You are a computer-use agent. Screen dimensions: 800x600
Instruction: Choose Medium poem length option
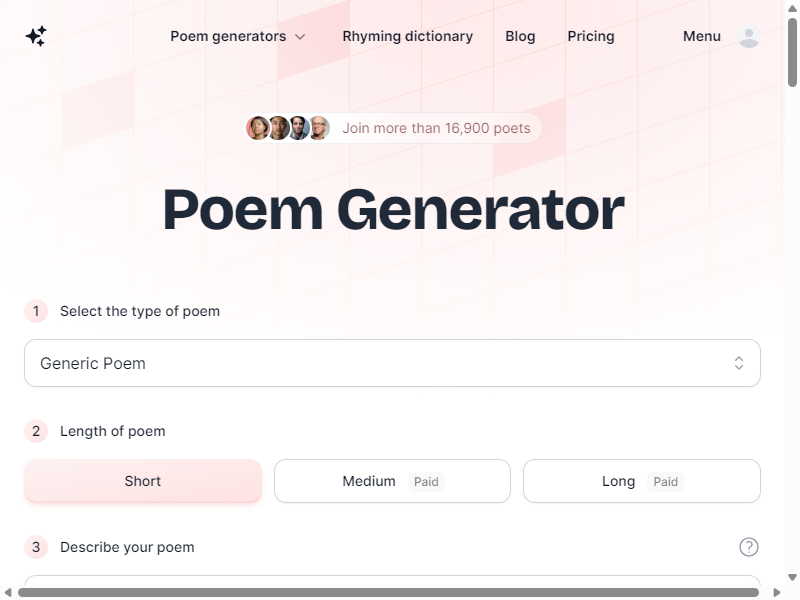click(392, 481)
